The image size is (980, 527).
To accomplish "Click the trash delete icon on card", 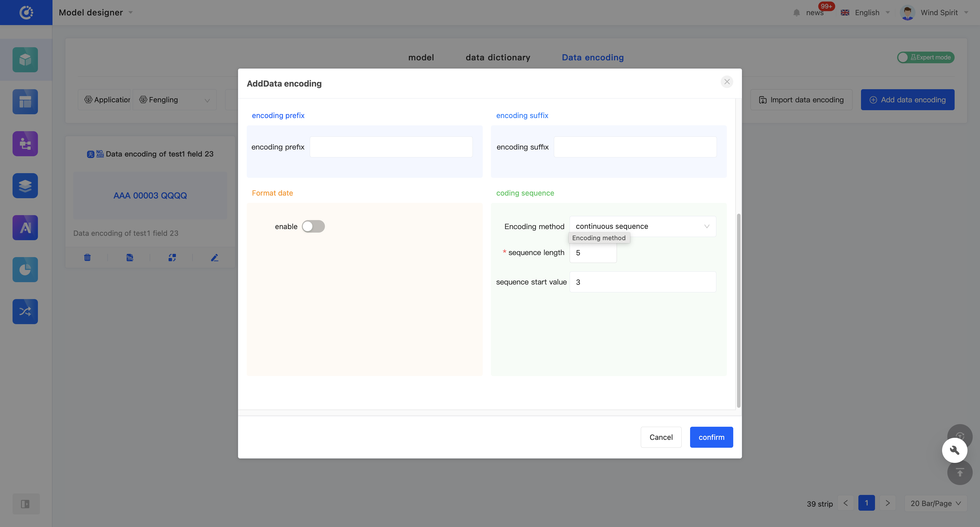I will (x=87, y=257).
